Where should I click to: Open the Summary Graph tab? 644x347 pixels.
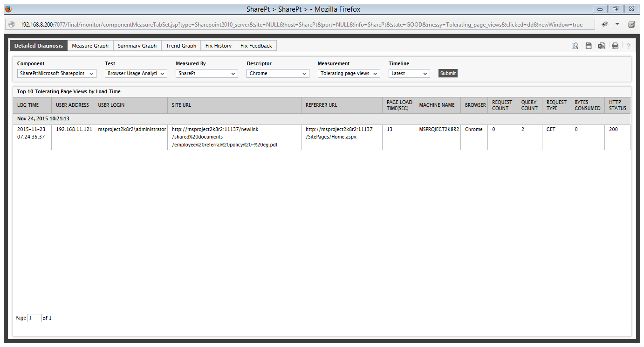tap(137, 46)
